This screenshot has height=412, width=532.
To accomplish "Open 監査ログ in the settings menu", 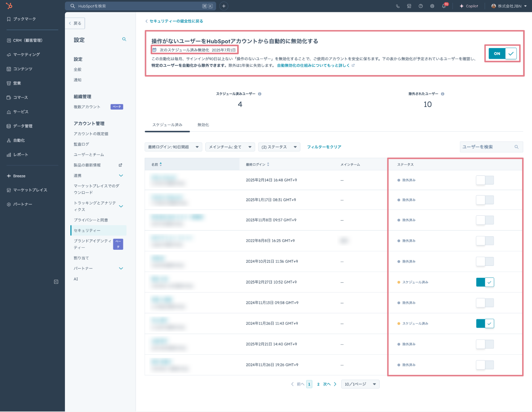I will (81, 144).
